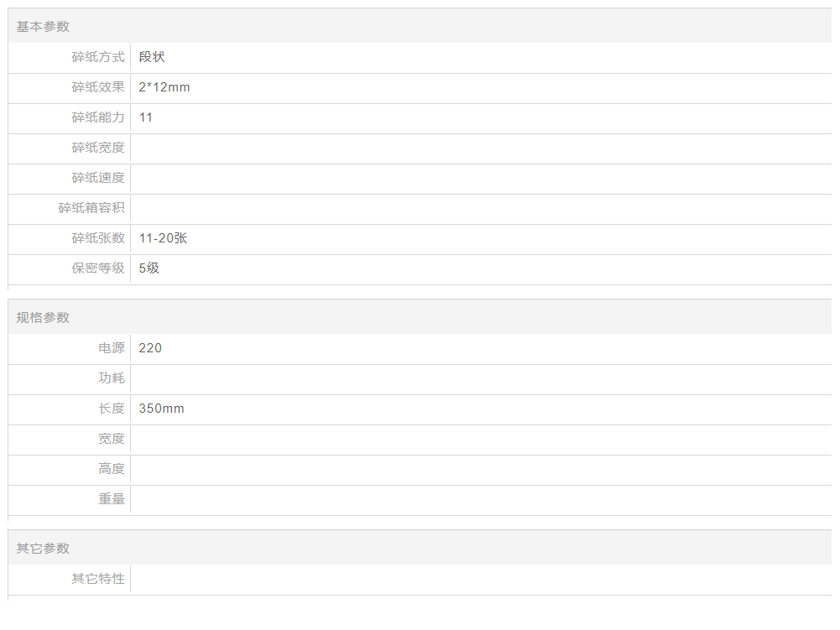The height and width of the screenshot is (630, 840).
Task: Click the 高度 row label
Action: pyautogui.click(x=112, y=469)
